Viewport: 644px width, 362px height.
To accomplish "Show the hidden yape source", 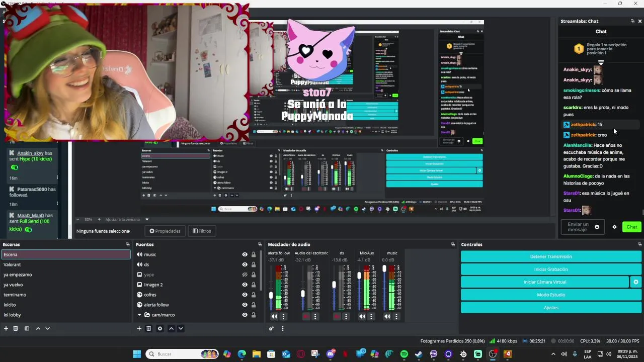I will pyautogui.click(x=245, y=275).
